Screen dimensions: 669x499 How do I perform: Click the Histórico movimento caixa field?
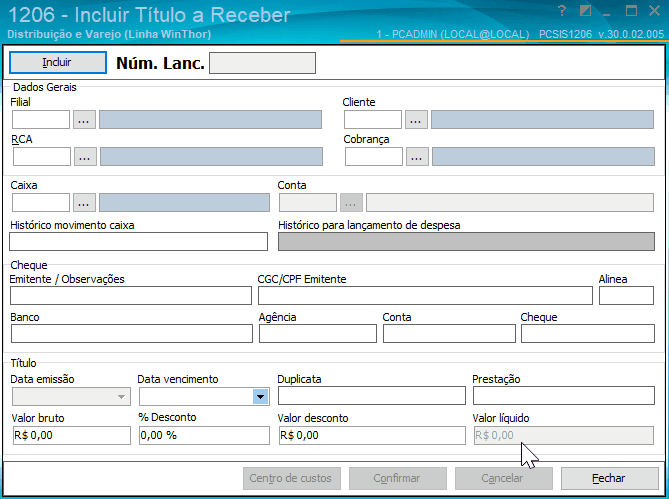click(139, 241)
